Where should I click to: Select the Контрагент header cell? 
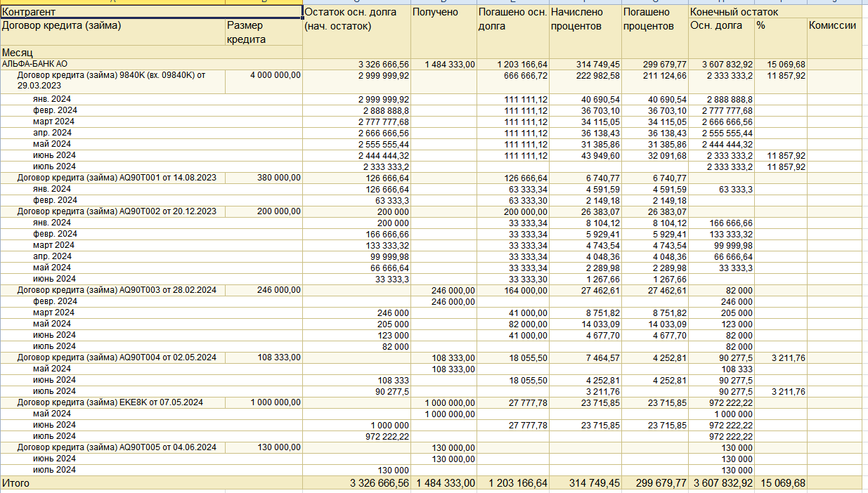28,12
